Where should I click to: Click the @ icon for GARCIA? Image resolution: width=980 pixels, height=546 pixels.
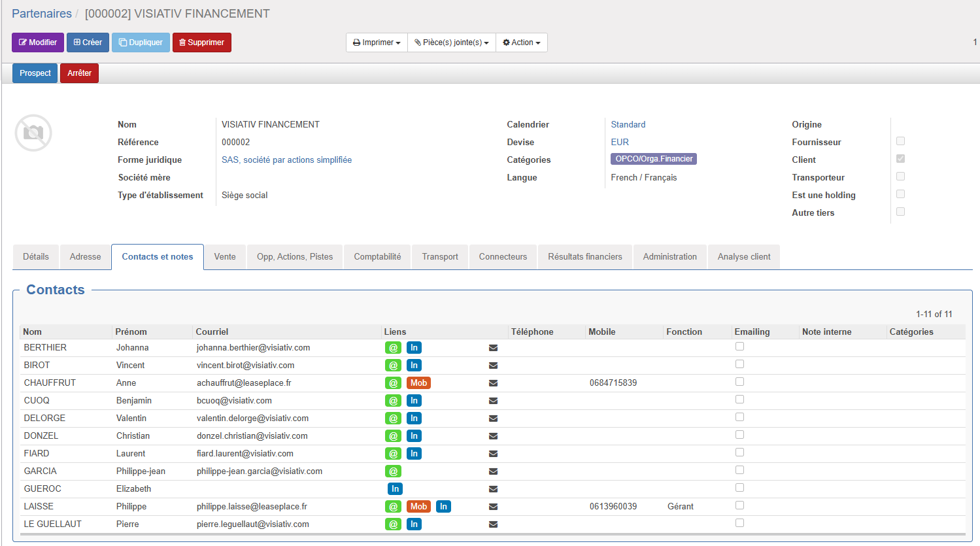(393, 471)
